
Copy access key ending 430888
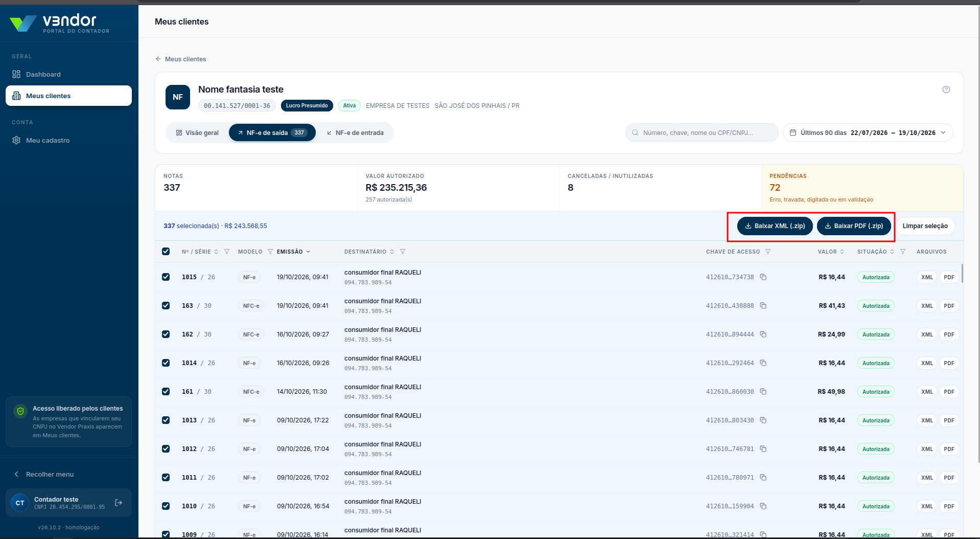(x=763, y=306)
